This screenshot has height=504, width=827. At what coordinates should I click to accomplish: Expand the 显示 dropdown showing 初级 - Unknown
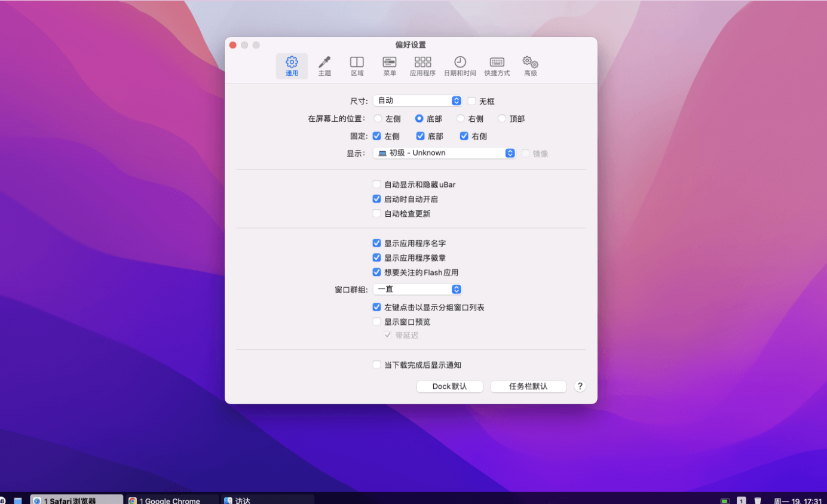(444, 153)
